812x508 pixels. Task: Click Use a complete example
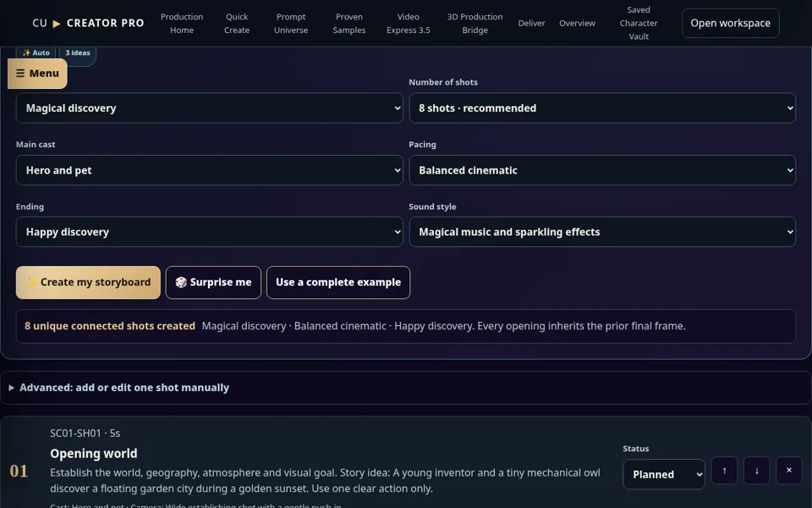coord(338,283)
